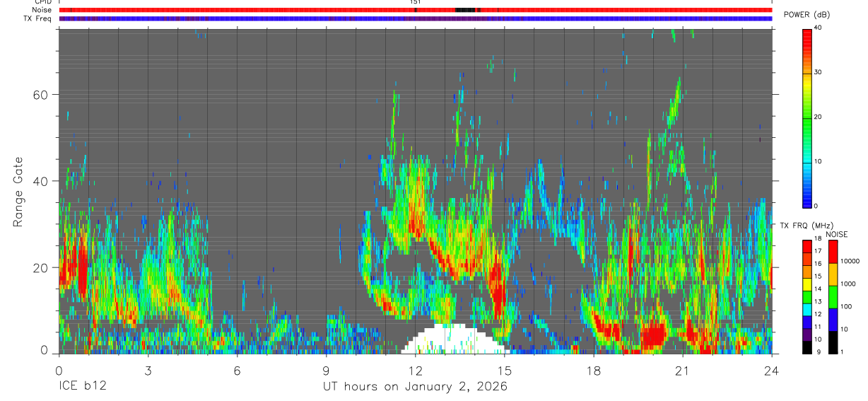Click the '1000' label on NOISE colorbar
The height and width of the screenshot is (401, 868).
(849, 284)
